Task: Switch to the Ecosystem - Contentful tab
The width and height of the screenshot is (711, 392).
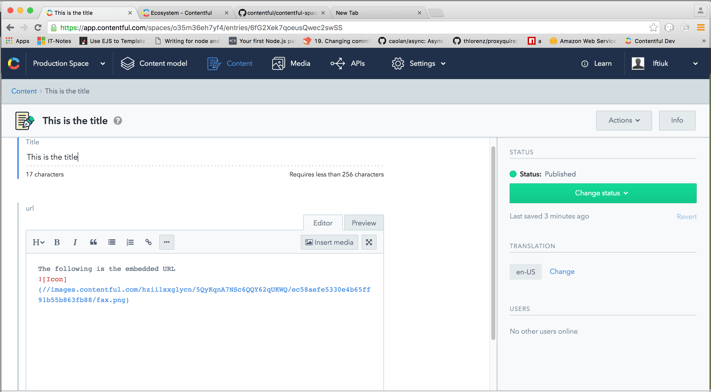Action: pos(185,13)
